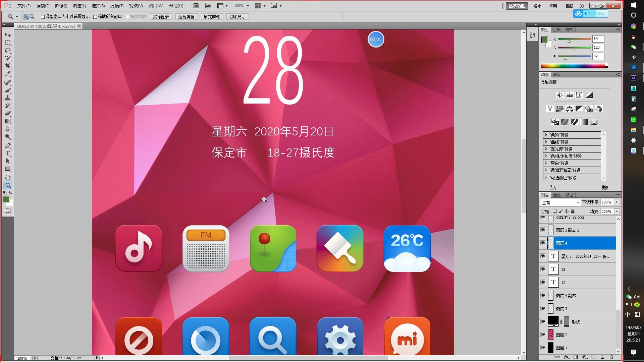Select the Pen tool
Viewport: 644px width, 362px height.
tap(8, 145)
